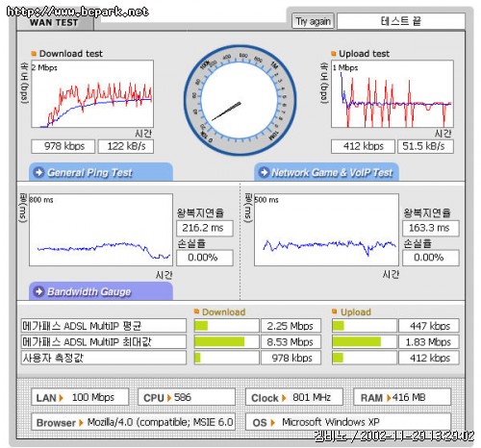Click the 테스트 끝 status field

click(401, 21)
